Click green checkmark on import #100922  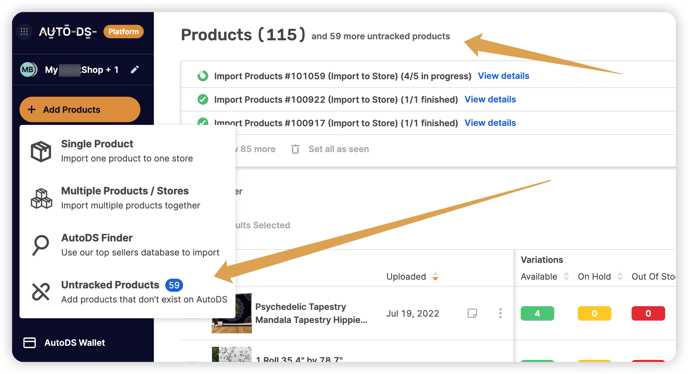click(203, 100)
